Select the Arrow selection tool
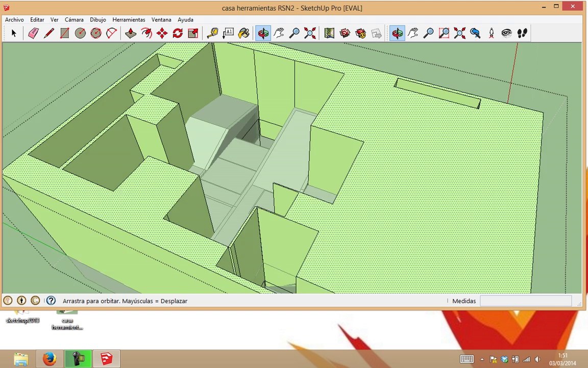The height and width of the screenshot is (368, 588). tap(14, 33)
